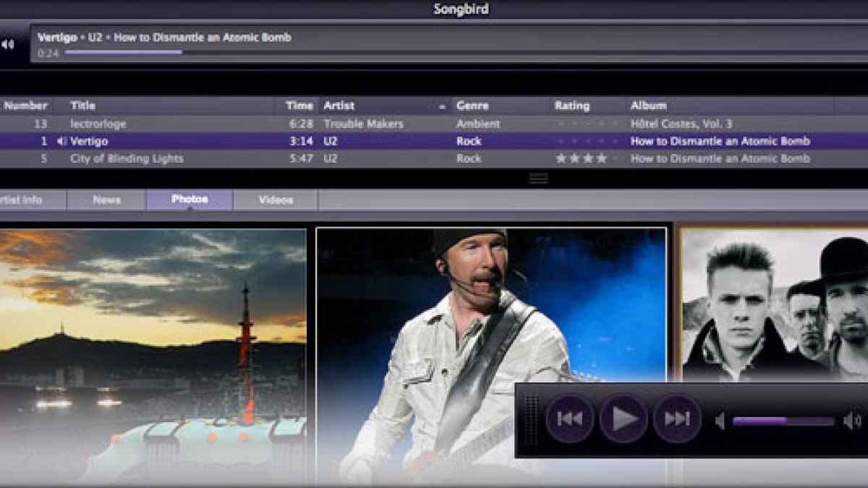Click the now-playing Vertigo title text
This screenshot has height=488, width=868.
tap(59, 38)
